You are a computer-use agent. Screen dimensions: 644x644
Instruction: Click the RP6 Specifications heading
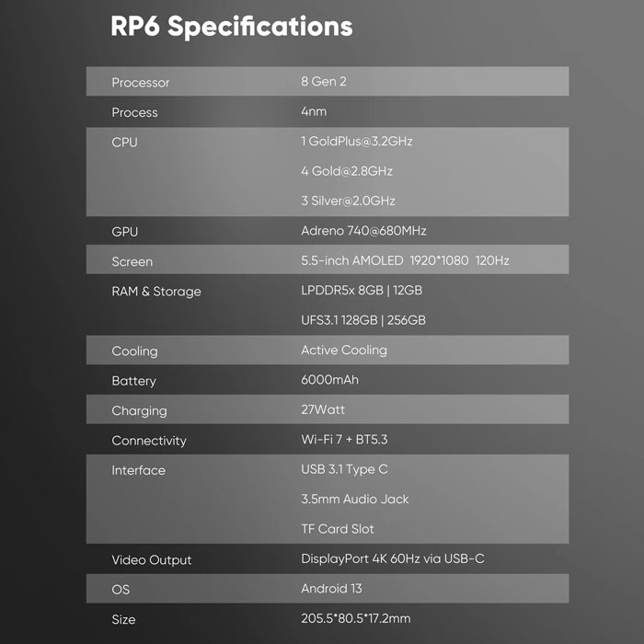(x=231, y=27)
